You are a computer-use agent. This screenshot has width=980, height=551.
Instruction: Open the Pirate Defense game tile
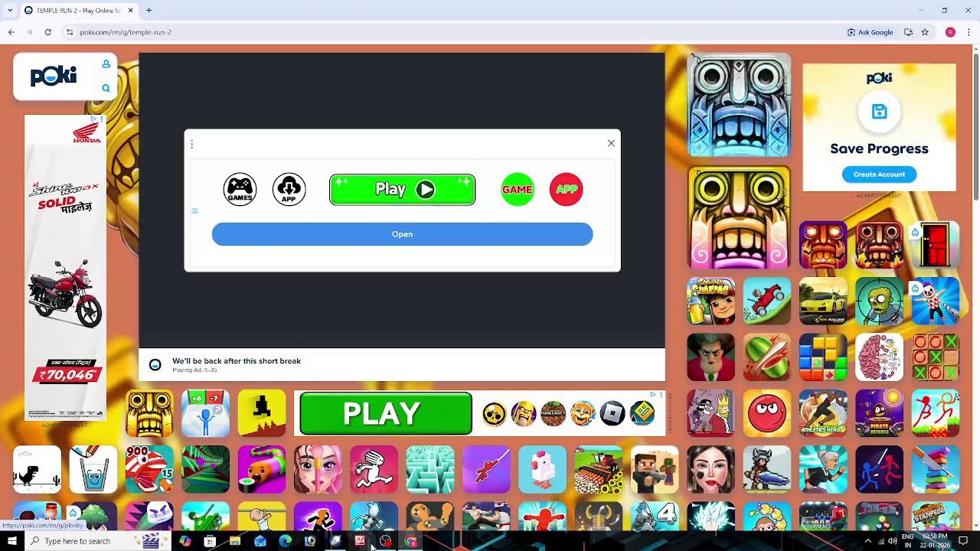(x=880, y=413)
